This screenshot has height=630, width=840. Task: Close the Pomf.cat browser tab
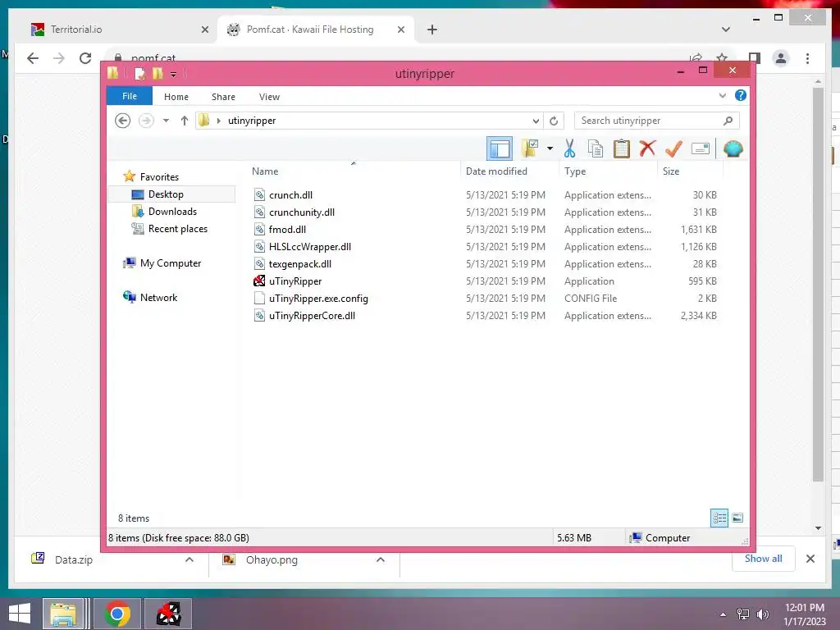400,30
